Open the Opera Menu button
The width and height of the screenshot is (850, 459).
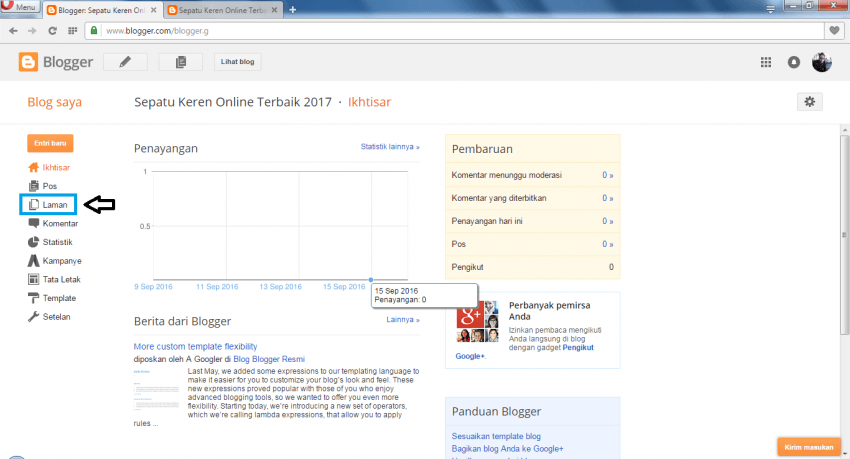click(x=20, y=7)
